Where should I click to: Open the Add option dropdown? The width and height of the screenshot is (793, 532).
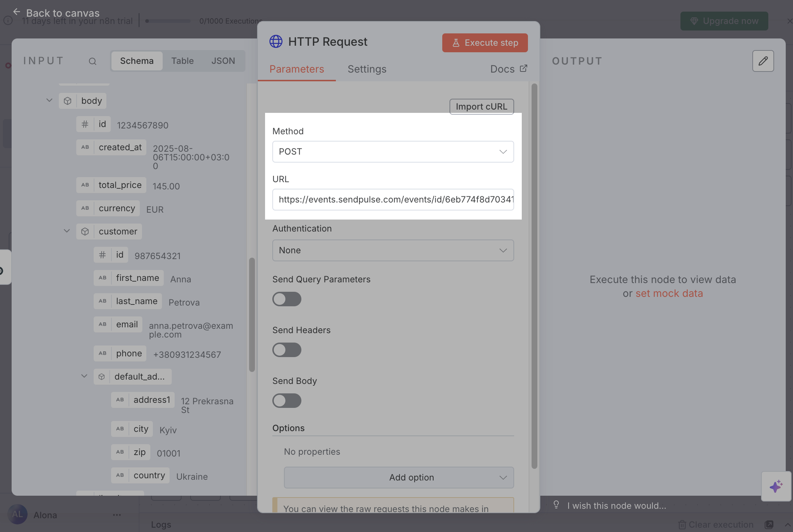coord(399,478)
